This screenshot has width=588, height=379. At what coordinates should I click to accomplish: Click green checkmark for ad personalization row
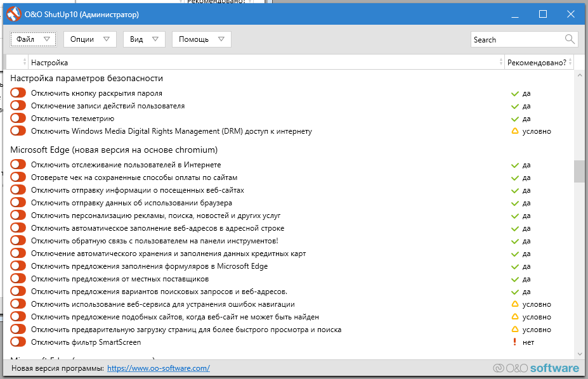tap(515, 216)
